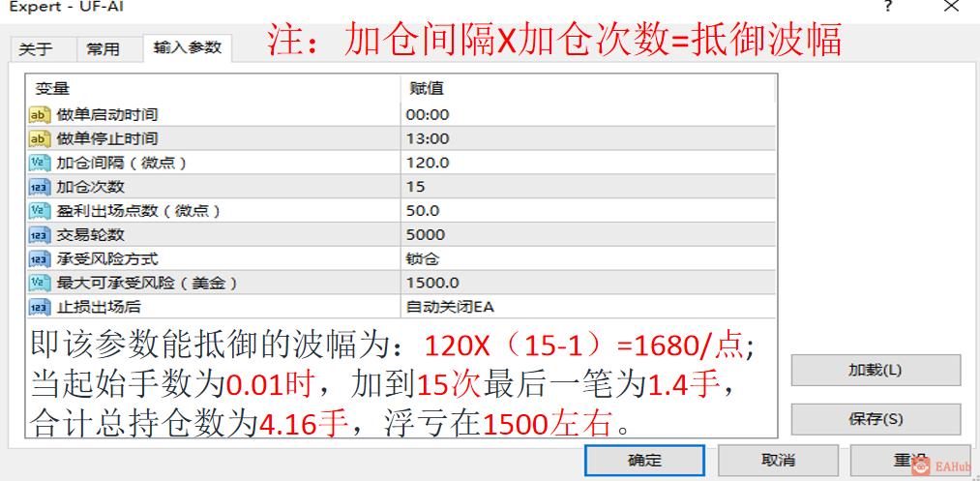This screenshot has height=481, width=980.
Task: Click the string icon beside 做单启动时间
Action: (40, 114)
